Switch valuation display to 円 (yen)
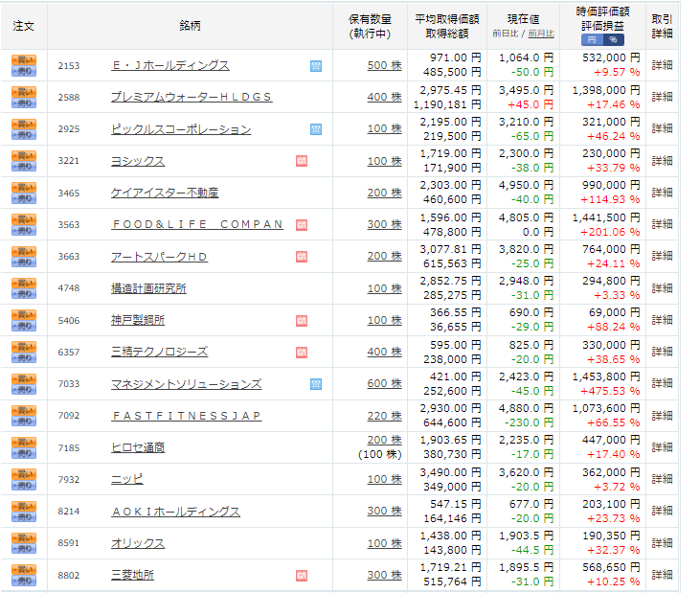 click(592, 39)
